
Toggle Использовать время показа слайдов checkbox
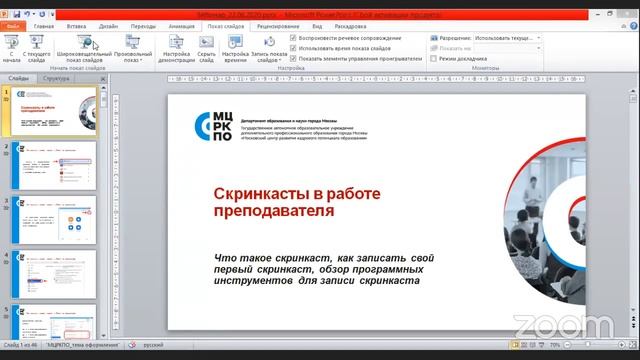[x=293, y=48]
